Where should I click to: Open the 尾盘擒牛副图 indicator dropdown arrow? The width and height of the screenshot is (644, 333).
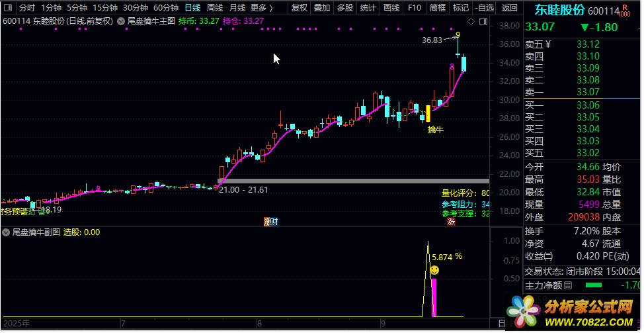(x=6, y=232)
